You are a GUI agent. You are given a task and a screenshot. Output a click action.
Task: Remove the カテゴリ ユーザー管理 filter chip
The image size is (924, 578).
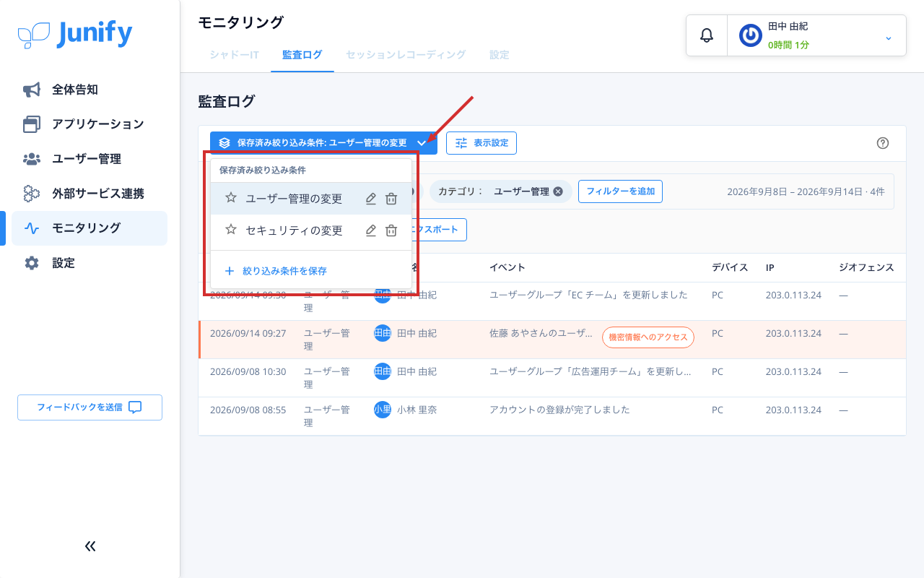[x=558, y=191]
